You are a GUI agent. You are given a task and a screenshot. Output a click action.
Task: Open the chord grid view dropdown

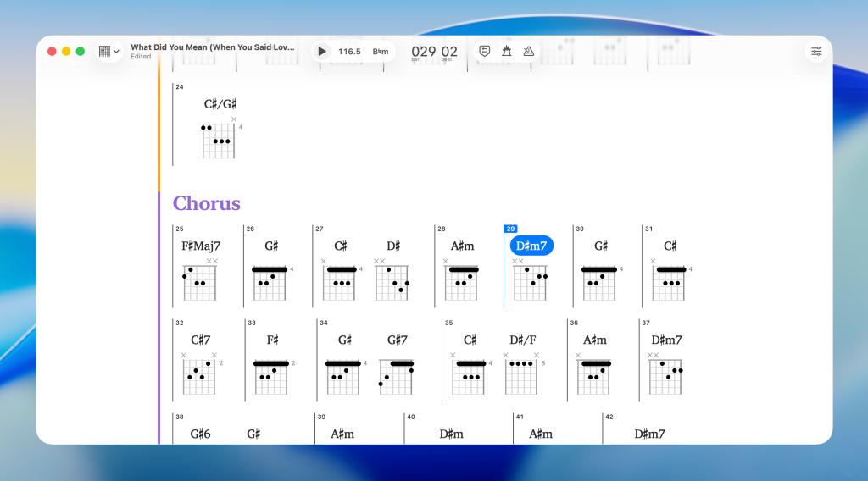tap(109, 52)
